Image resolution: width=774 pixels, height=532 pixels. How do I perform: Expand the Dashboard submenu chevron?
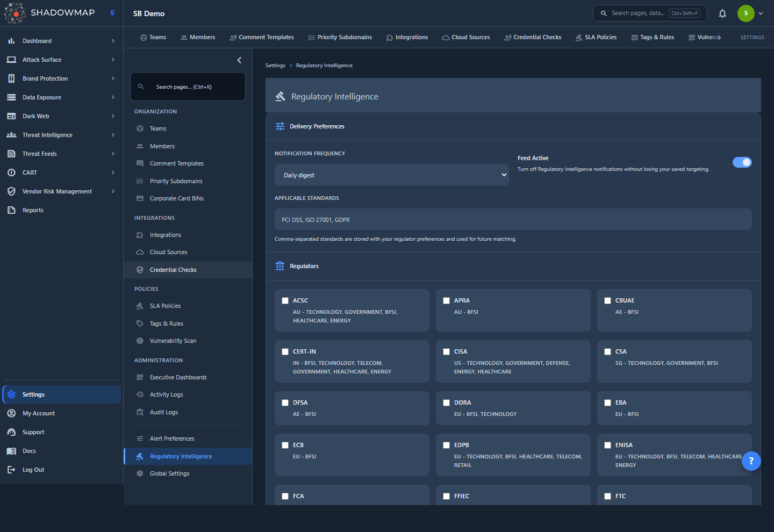pos(113,41)
